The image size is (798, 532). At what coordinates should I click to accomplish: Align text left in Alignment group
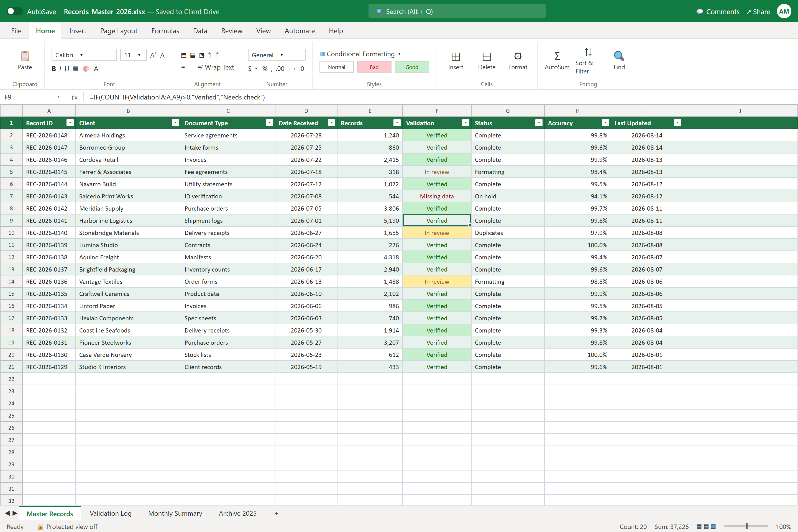(183, 68)
